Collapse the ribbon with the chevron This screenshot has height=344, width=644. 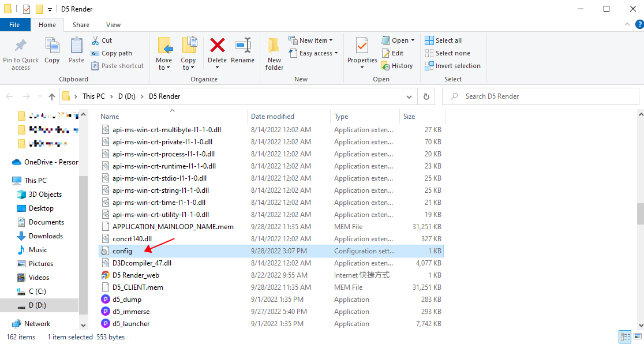(627, 24)
